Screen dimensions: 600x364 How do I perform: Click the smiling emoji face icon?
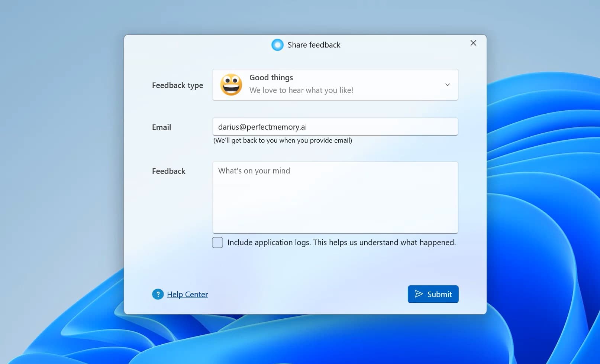click(231, 85)
